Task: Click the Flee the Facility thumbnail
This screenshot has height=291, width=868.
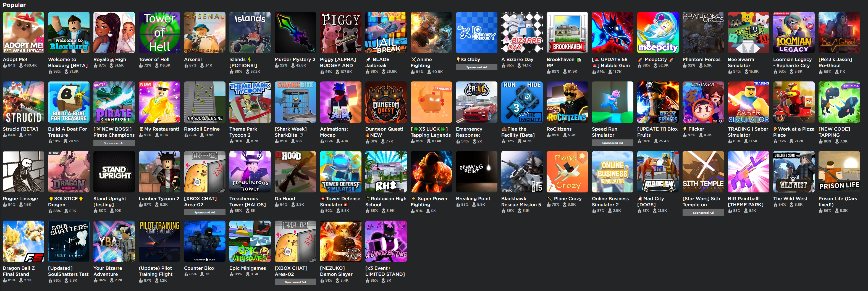Action: [x=522, y=102]
